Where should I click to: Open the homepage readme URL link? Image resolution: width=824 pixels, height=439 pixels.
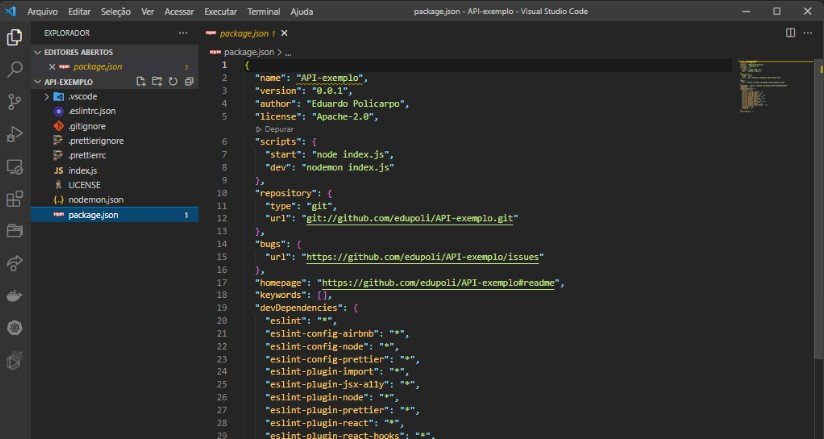(x=438, y=283)
